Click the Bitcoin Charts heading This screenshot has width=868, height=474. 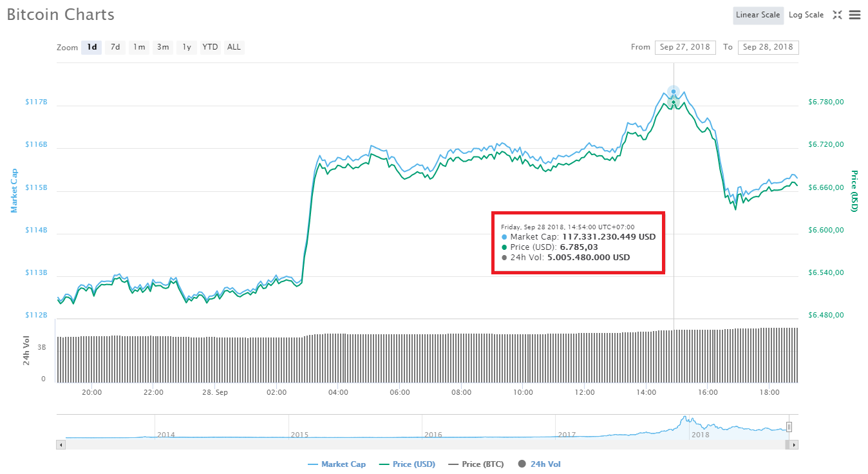[61, 14]
